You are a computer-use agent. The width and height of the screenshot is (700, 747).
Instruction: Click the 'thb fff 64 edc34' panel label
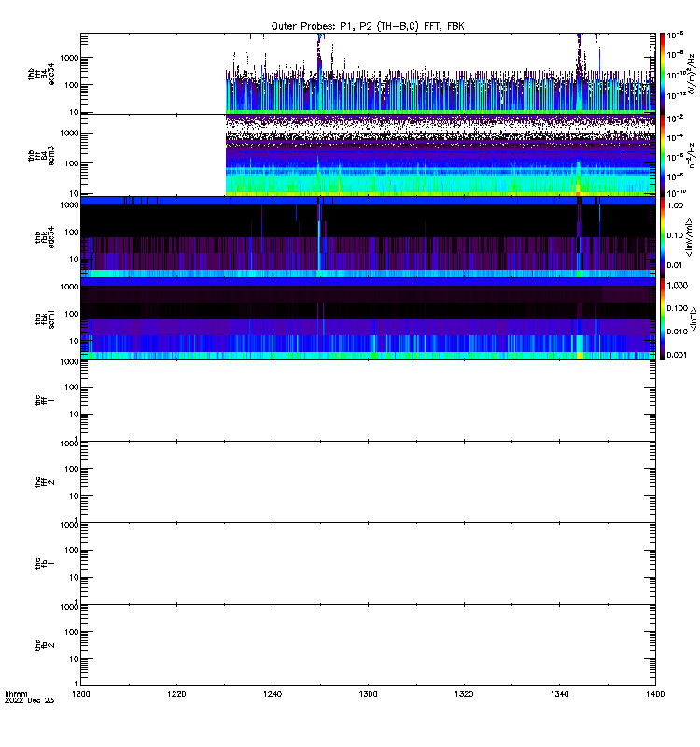coord(41,75)
